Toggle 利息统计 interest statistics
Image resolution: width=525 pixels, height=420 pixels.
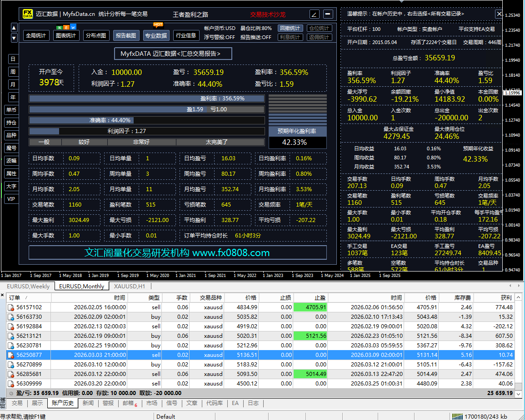pyautogui.click(x=290, y=37)
